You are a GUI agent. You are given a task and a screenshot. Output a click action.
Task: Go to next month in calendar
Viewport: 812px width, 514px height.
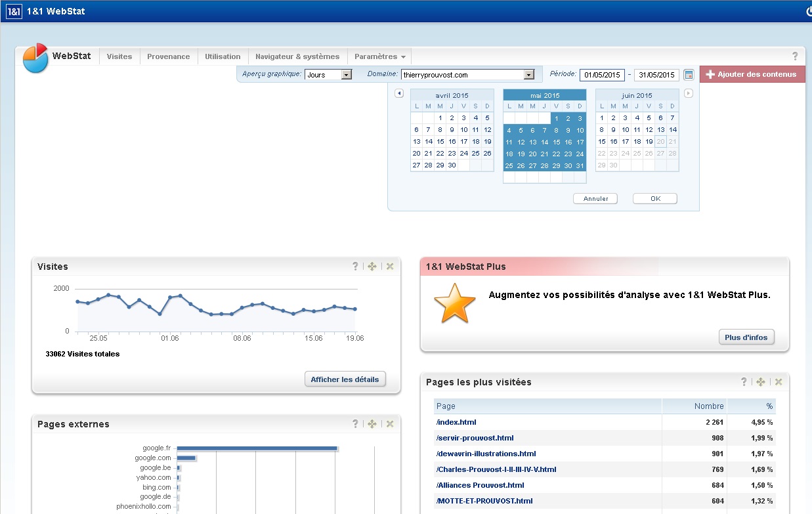pyautogui.click(x=688, y=93)
